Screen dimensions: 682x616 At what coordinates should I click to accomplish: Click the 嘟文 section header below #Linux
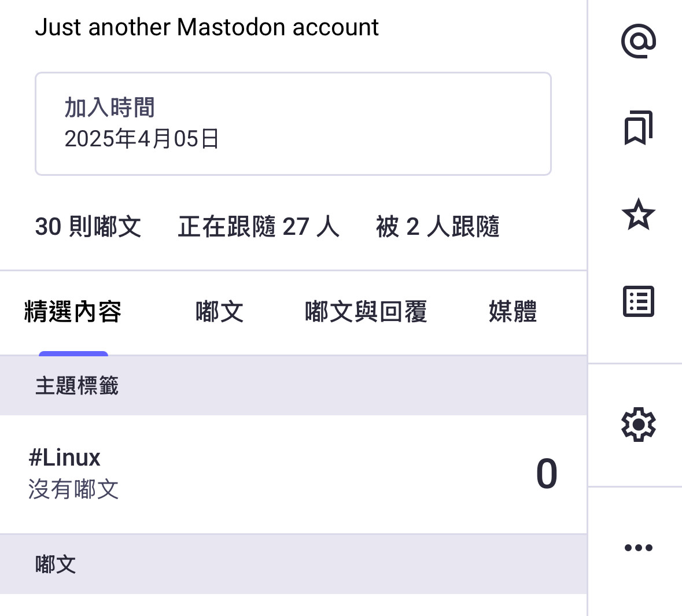(x=56, y=565)
